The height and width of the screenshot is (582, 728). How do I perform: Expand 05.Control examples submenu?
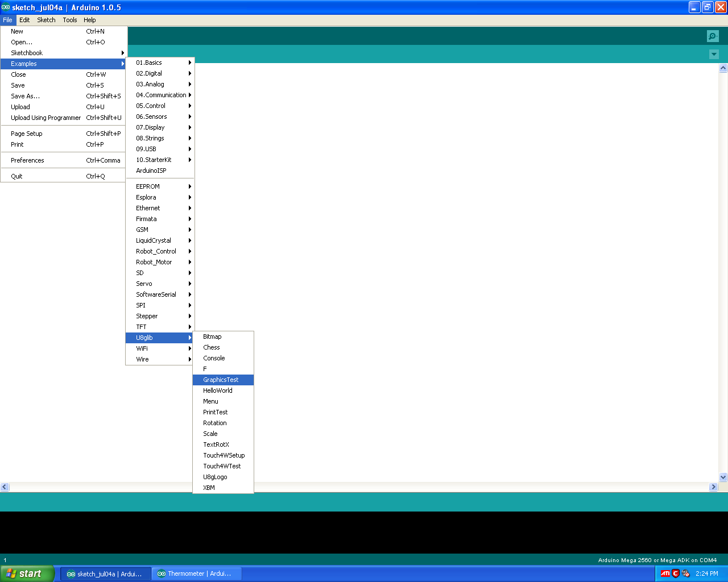tap(160, 106)
